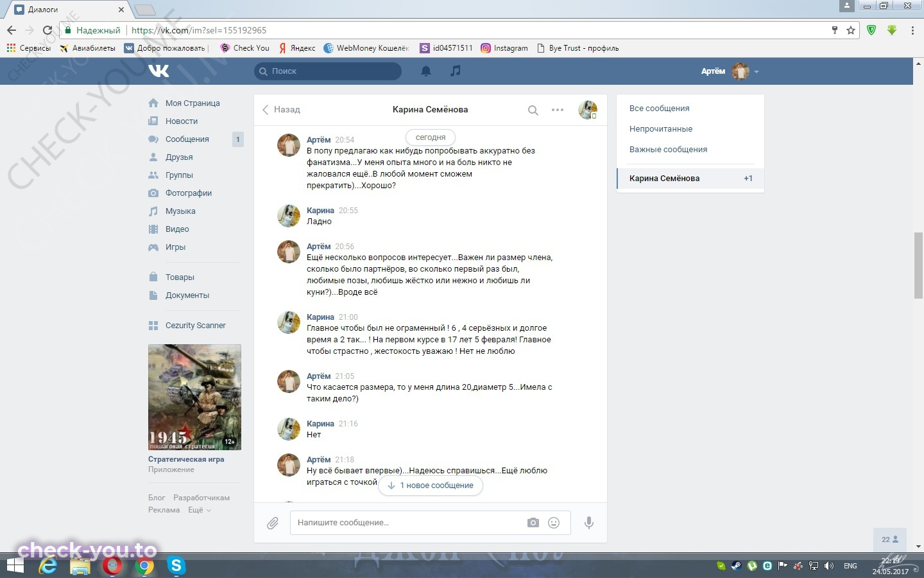Open Друзья in left menu
The image size is (924, 578).
(179, 157)
